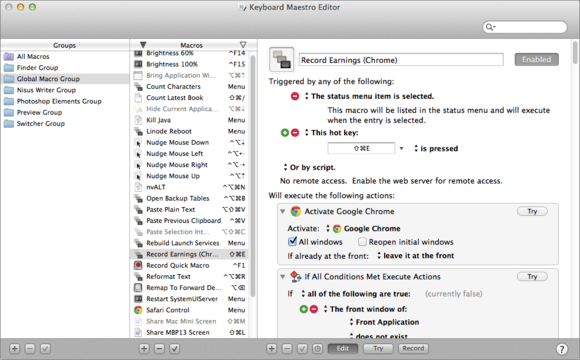Remove the front window condition
Image resolution: width=580 pixels, height=360 pixels.
[x=314, y=309]
